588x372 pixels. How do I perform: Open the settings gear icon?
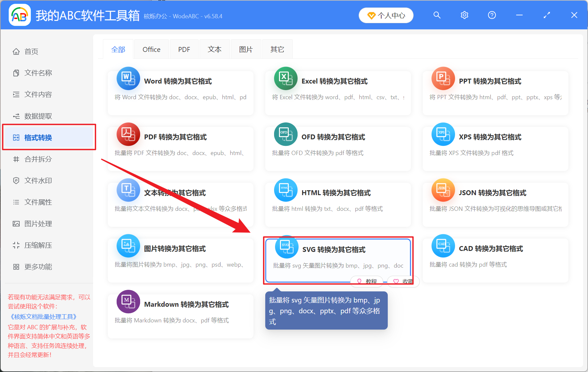pos(464,15)
